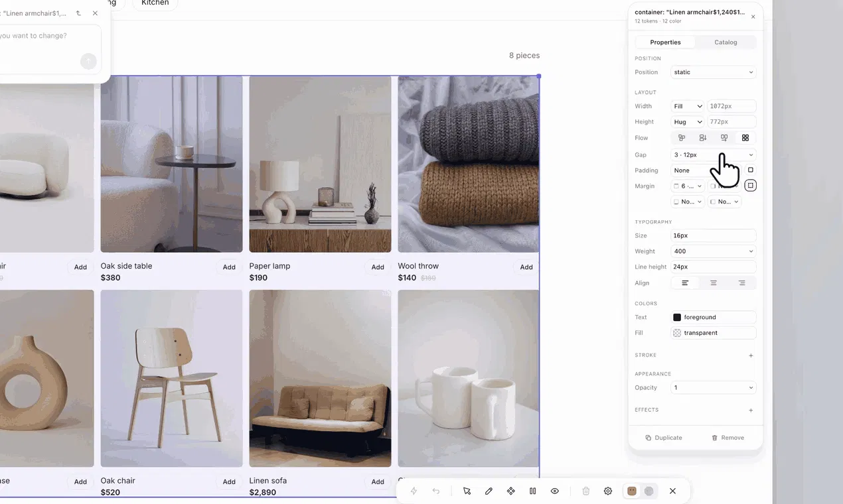The width and height of the screenshot is (843, 504).
Task: Open the Height mode dropdown showing Hug
Action: (687, 122)
